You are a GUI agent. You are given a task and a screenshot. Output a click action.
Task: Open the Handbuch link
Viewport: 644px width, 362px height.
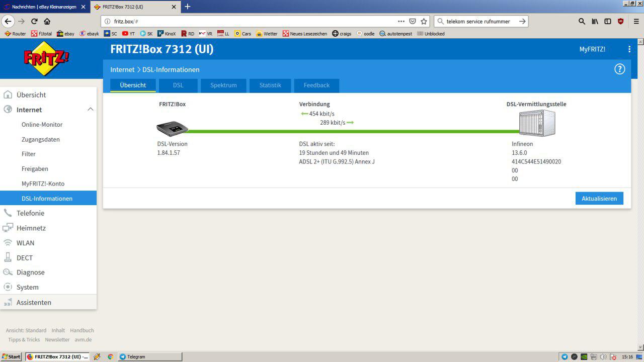82,330
